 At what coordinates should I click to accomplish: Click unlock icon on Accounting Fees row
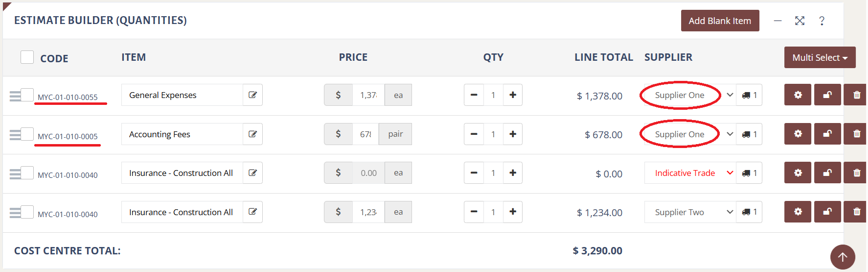(x=827, y=134)
